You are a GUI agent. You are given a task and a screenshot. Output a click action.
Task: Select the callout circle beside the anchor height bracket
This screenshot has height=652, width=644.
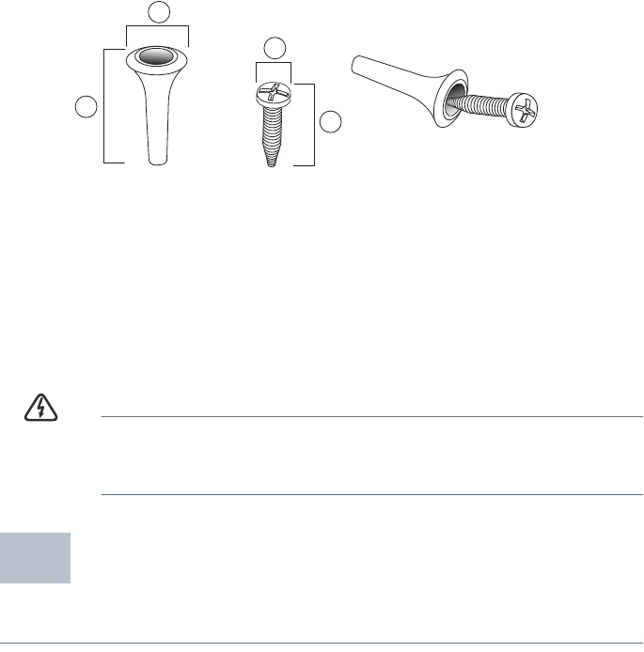(x=86, y=107)
